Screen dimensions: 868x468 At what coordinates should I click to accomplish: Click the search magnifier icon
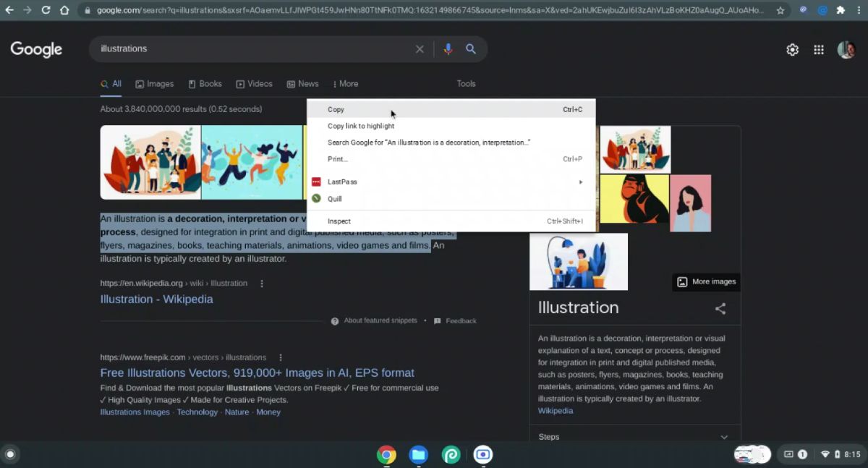coord(471,48)
